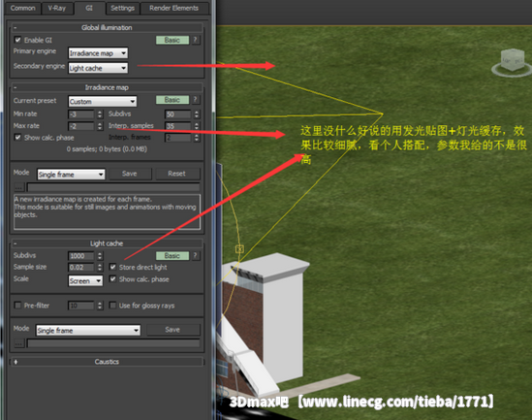Adjust the Min rate spinner
532x420 pixels.
pyautogui.click(x=100, y=114)
